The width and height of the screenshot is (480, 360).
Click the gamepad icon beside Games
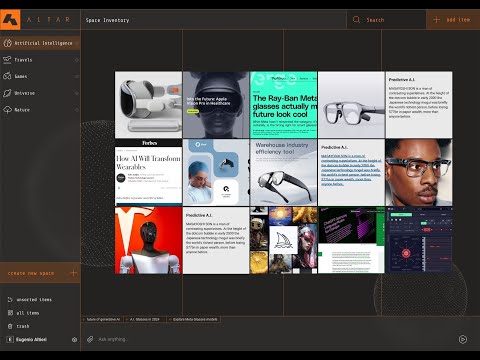tap(7, 76)
